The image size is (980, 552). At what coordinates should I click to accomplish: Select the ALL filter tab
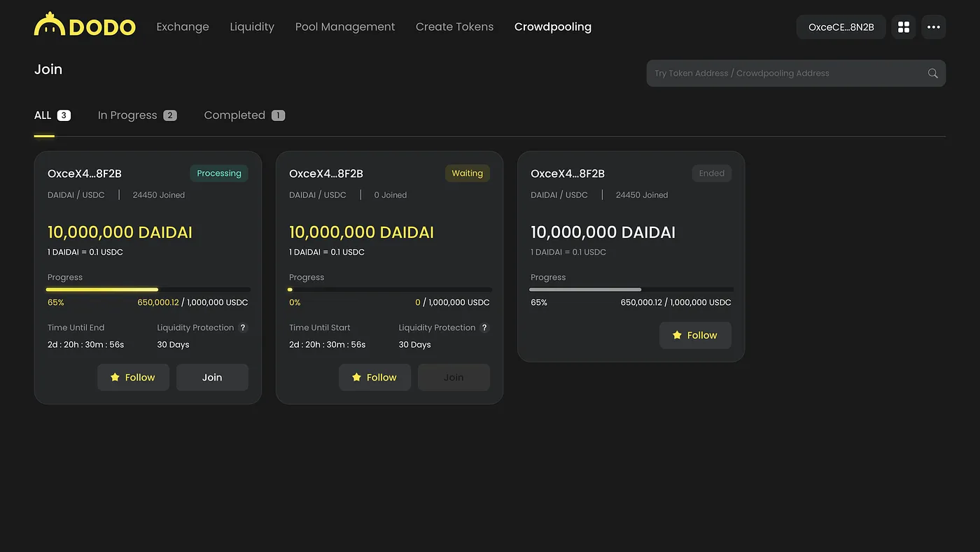coord(43,115)
